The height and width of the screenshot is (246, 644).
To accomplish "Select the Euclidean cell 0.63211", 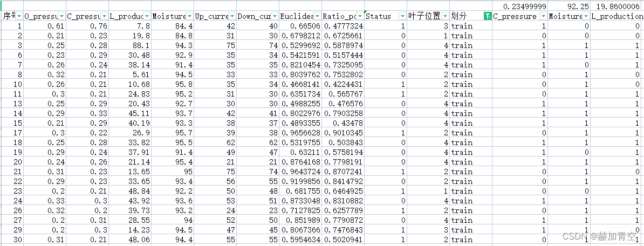I will pyautogui.click(x=300, y=152).
